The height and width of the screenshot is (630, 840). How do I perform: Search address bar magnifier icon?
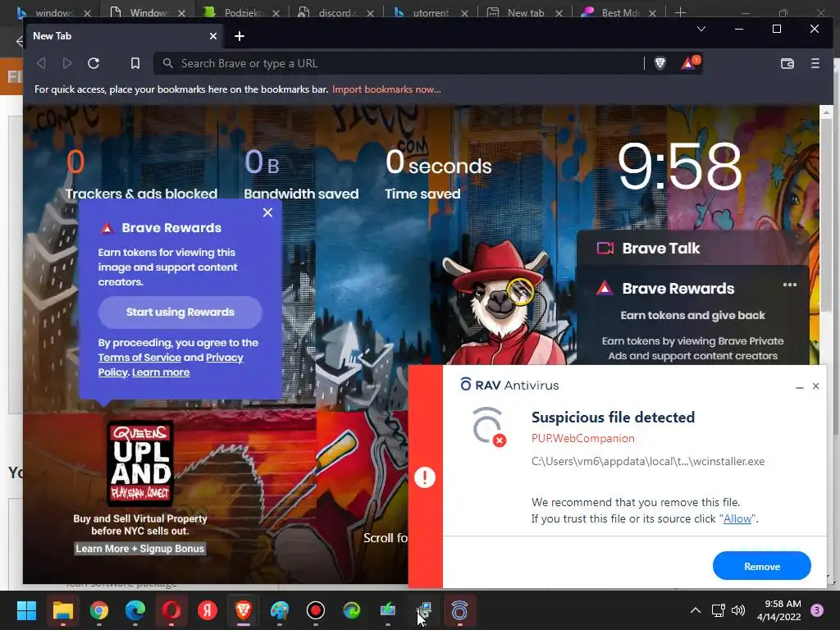coord(167,63)
